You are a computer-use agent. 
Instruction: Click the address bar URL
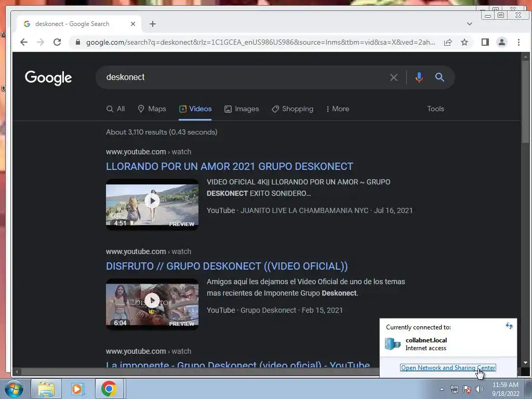pos(261,42)
